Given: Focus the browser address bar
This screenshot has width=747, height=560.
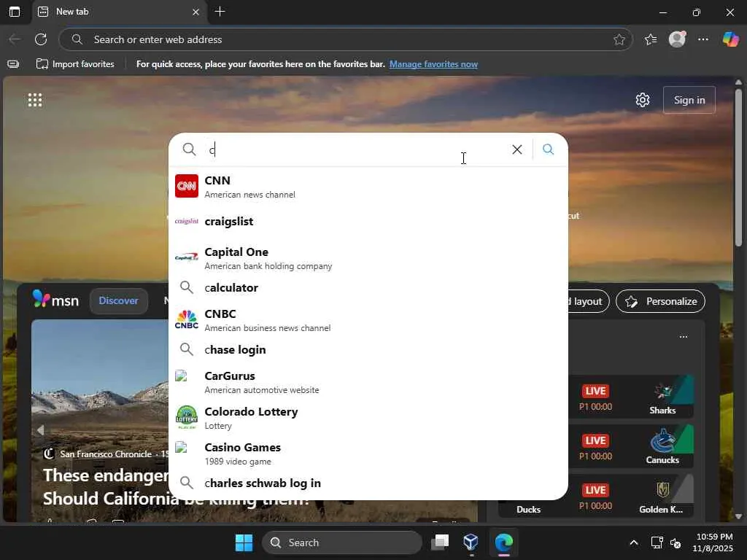Looking at the screenshot, I should 345,39.
